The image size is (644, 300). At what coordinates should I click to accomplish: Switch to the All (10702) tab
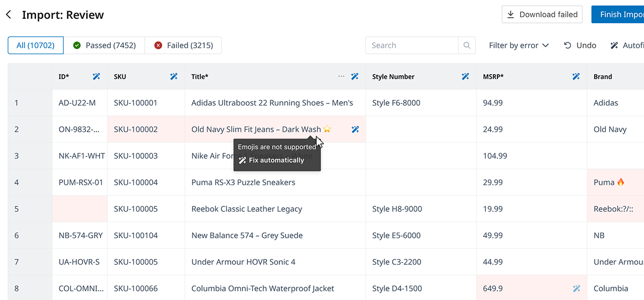36,45
